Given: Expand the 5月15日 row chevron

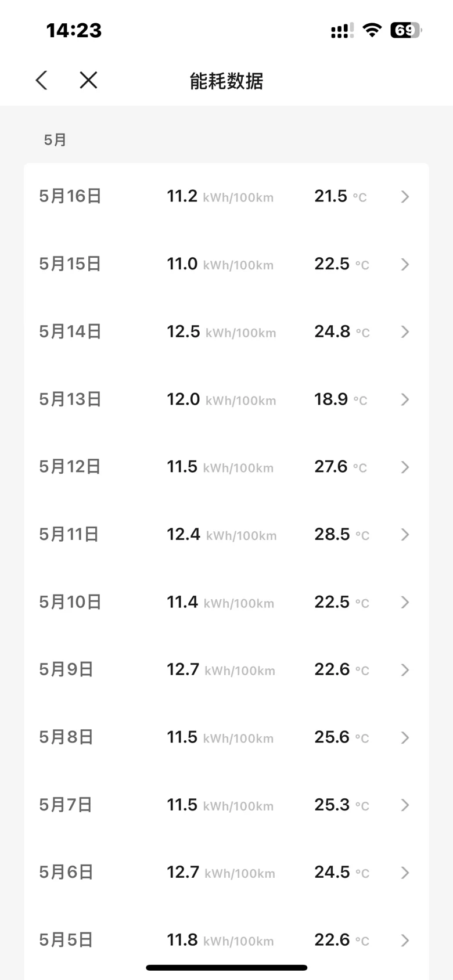Looking at the screenshot, I should 405,265.
